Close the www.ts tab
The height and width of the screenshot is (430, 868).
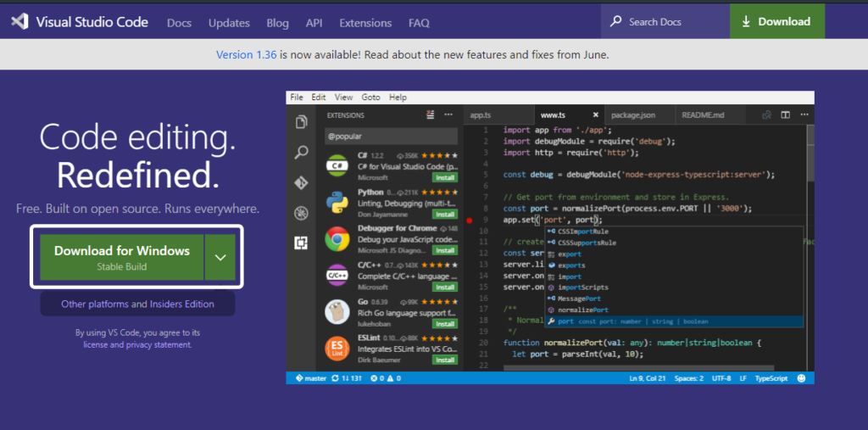(596, 114)
